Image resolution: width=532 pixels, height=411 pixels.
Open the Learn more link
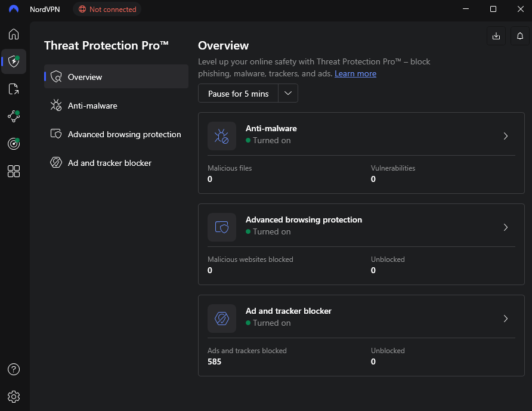point(355,73)
